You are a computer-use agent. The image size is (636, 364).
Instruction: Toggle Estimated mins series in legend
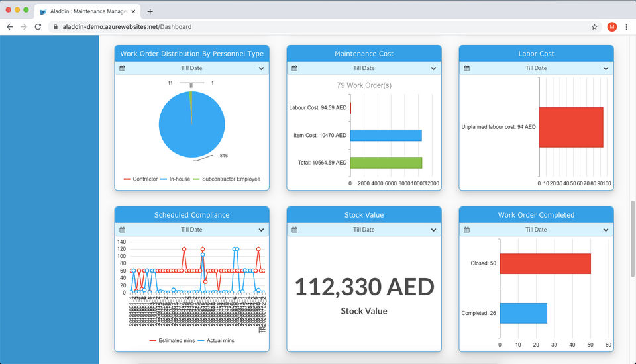(172, 340)
